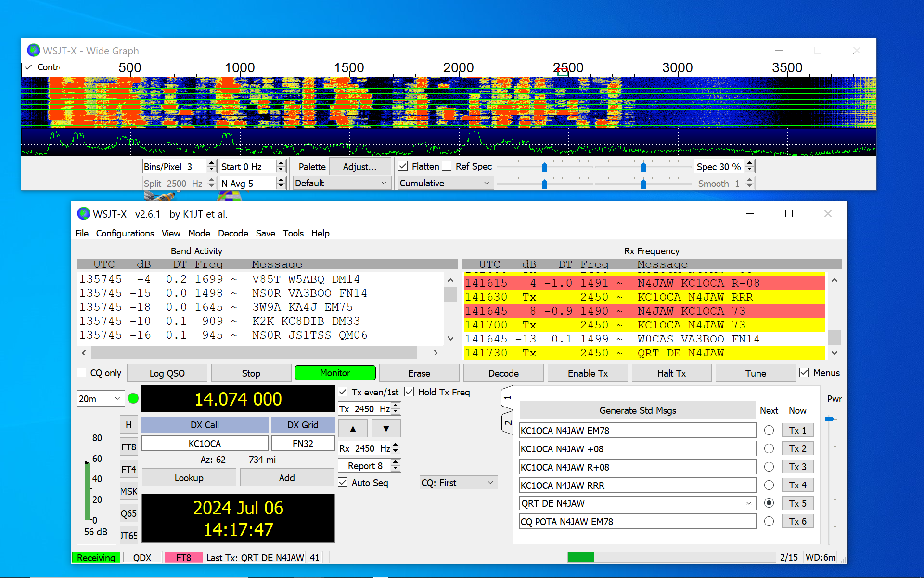The width and height of the screenshot is (924, 578).
Task: Click the Wide Graph window app icon
Action: (x=34, y=50)
